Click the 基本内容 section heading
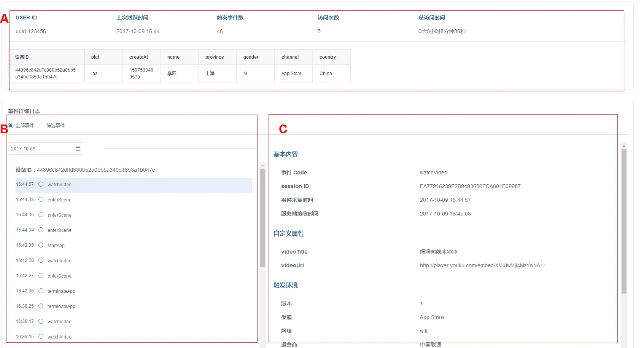Viewport: 644px width, 348px height. pos(286,154)
